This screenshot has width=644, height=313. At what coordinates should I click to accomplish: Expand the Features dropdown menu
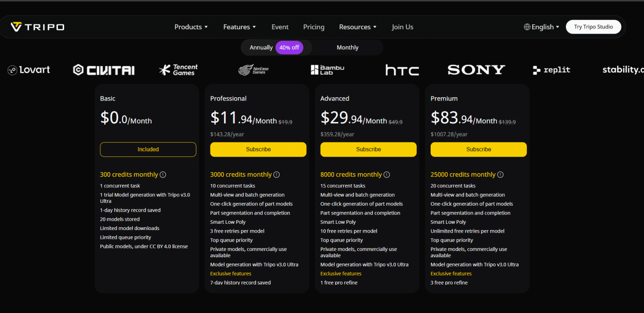coord(240,27)
